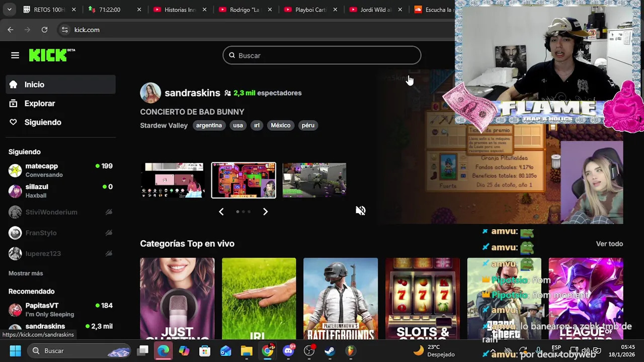Open the taskbar weather widget
644x362 pixels.
(x=434, y=351)
